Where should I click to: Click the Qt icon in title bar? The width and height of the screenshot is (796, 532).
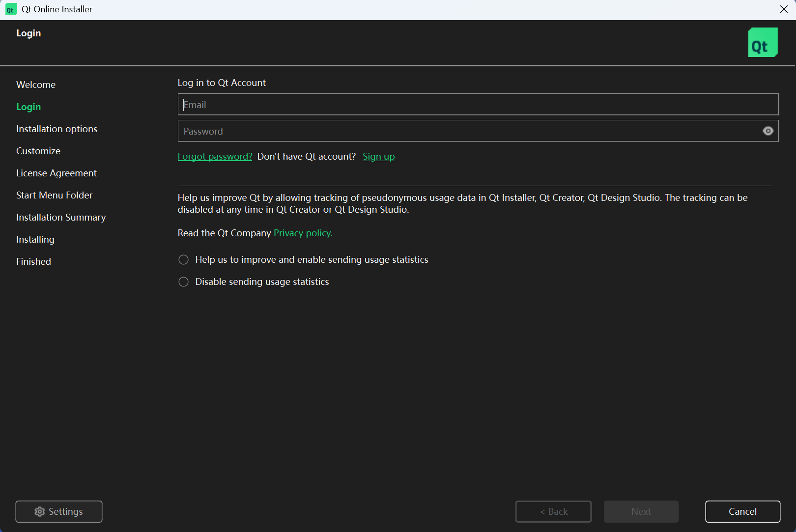pos(11,9)
